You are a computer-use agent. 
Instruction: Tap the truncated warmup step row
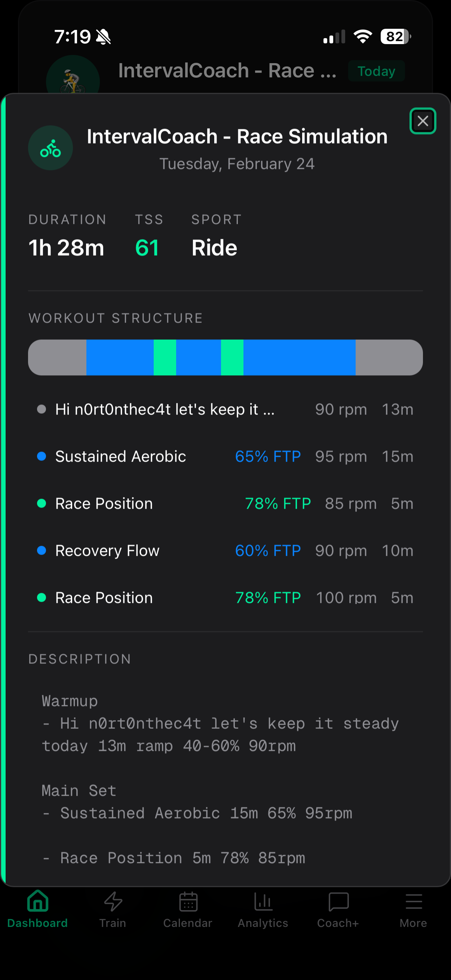225,409
